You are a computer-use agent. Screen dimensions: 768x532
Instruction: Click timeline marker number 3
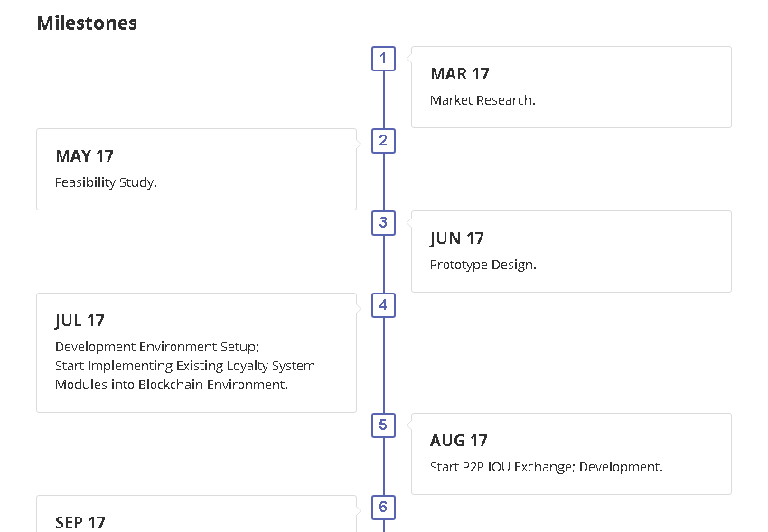[383, 223]
